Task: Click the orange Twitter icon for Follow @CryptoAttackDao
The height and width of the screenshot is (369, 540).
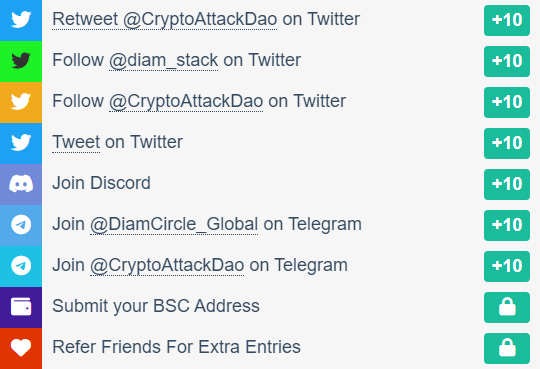Action: coord(21,102)
